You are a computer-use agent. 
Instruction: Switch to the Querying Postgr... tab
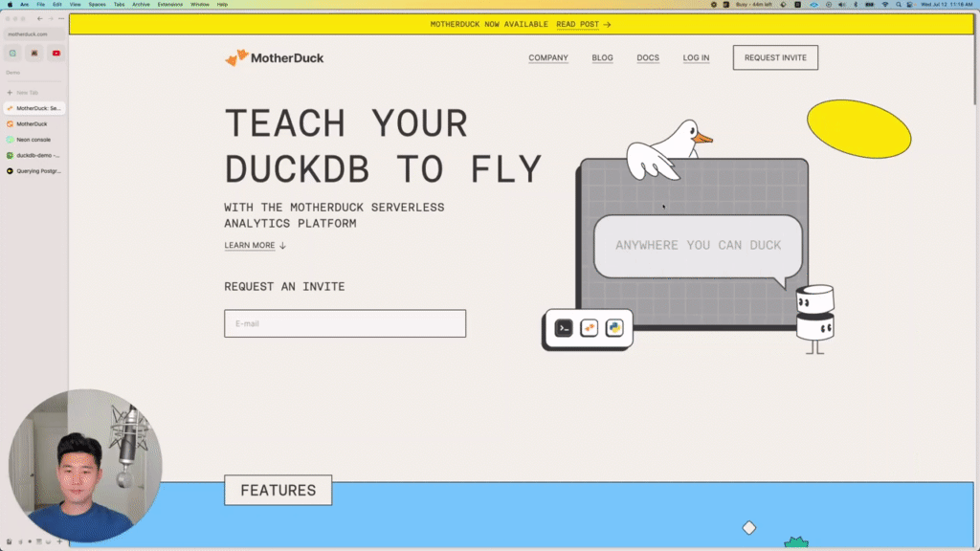click(x=34, y=170)
